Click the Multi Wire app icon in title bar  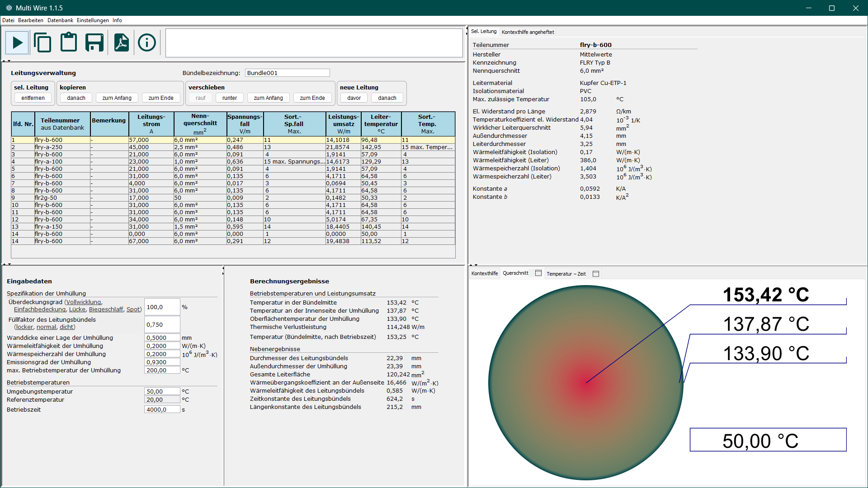tap(9, 8)
